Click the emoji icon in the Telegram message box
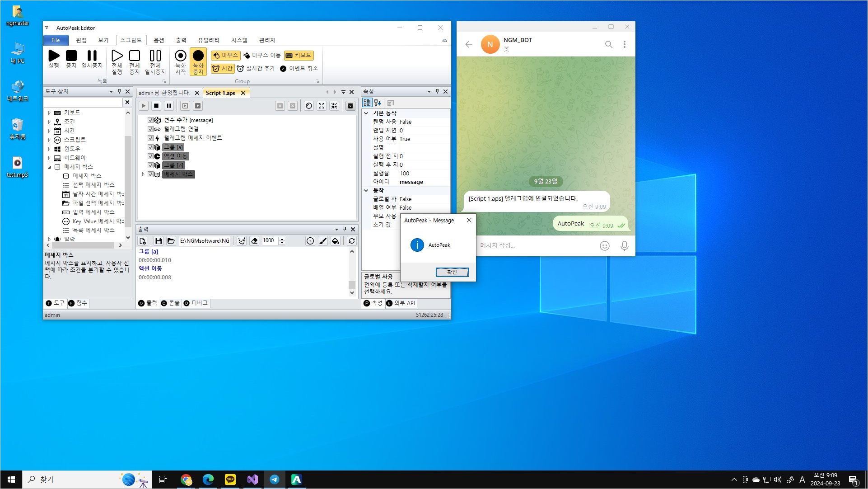This screenshot has height=489, width=868. tap(604, 245)
